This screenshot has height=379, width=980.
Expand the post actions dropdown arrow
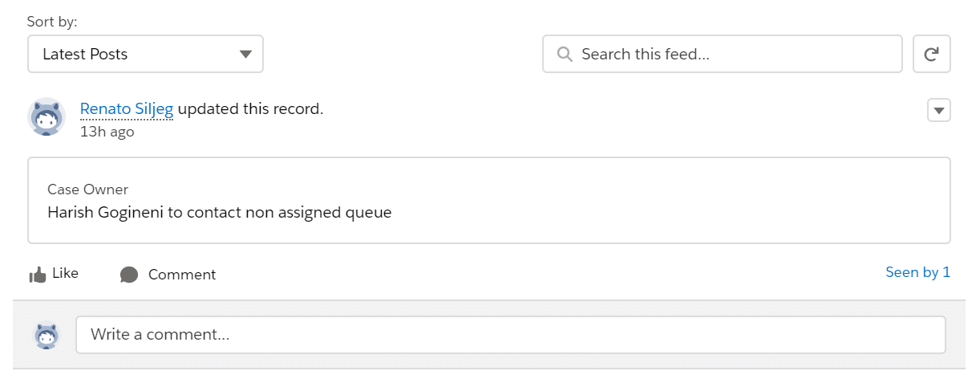point(938,110)
